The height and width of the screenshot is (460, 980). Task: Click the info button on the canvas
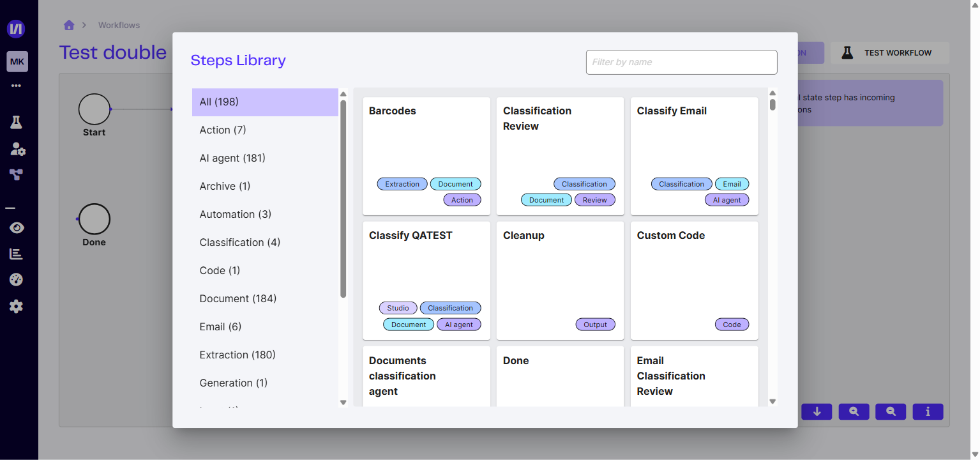(928, 411)
